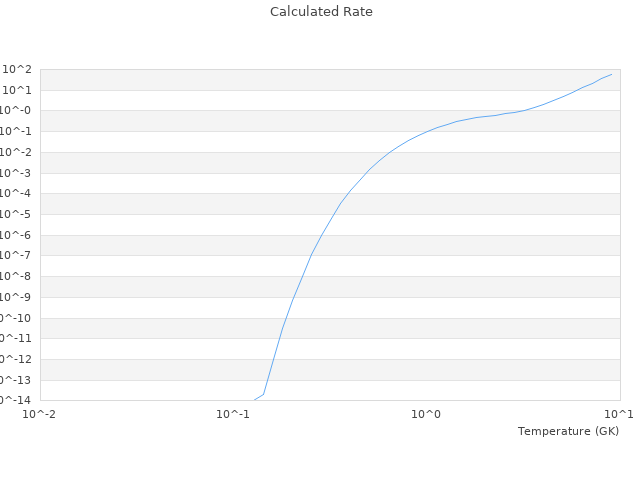
Task: Click the 10^-1 x-axis tick label
Action: click(233, 414)
